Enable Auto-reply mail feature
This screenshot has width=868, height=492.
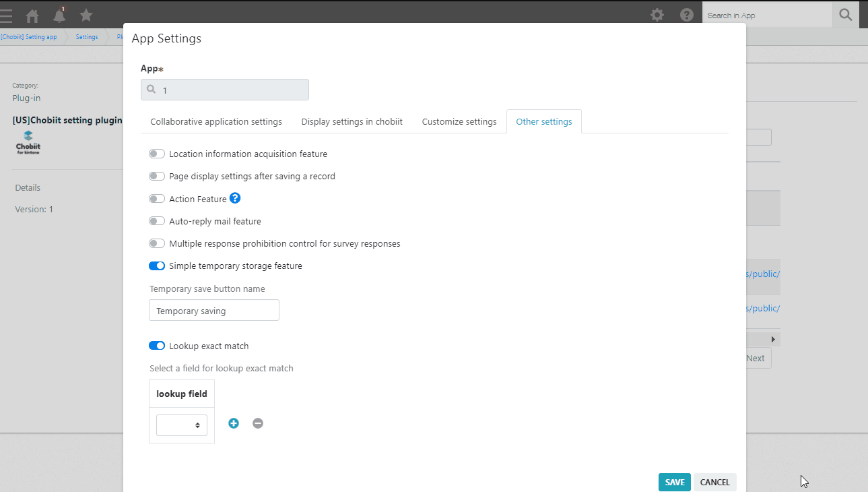point(157,221)
